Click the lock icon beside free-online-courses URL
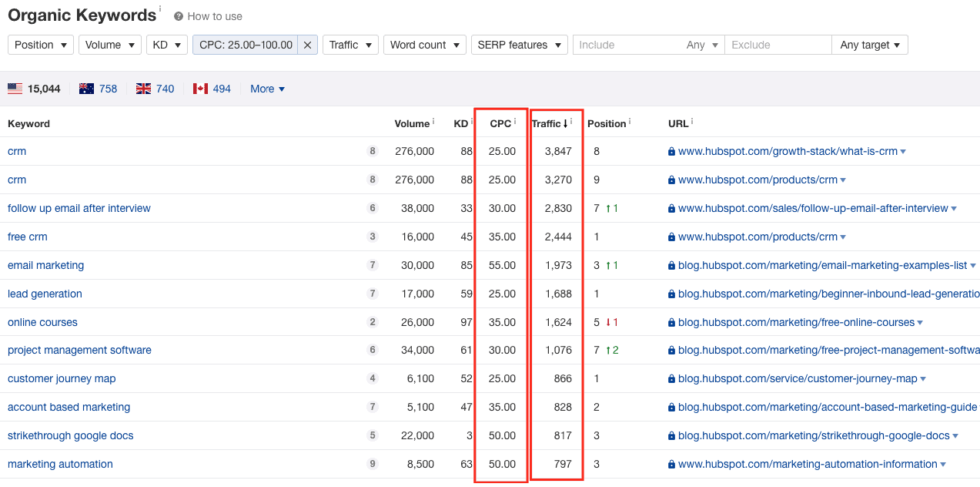 (672, 322)
